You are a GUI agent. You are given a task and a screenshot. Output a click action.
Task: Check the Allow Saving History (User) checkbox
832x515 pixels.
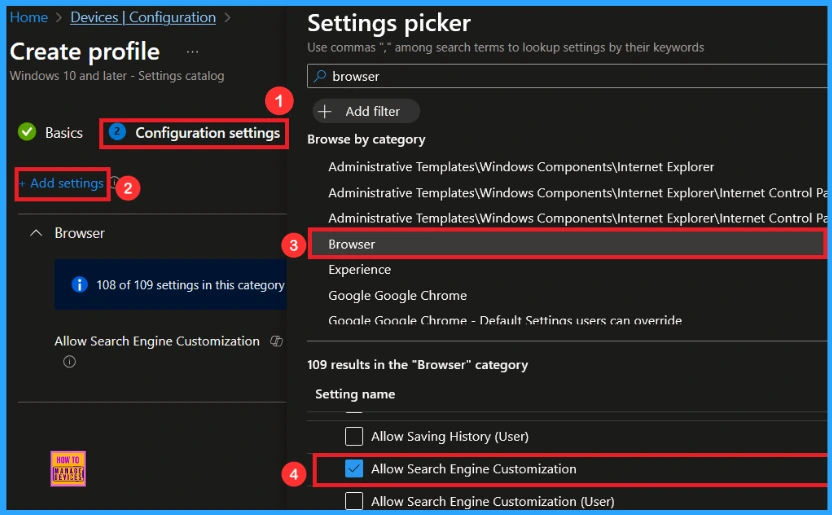pyautogui.click(x=354, y=437)
